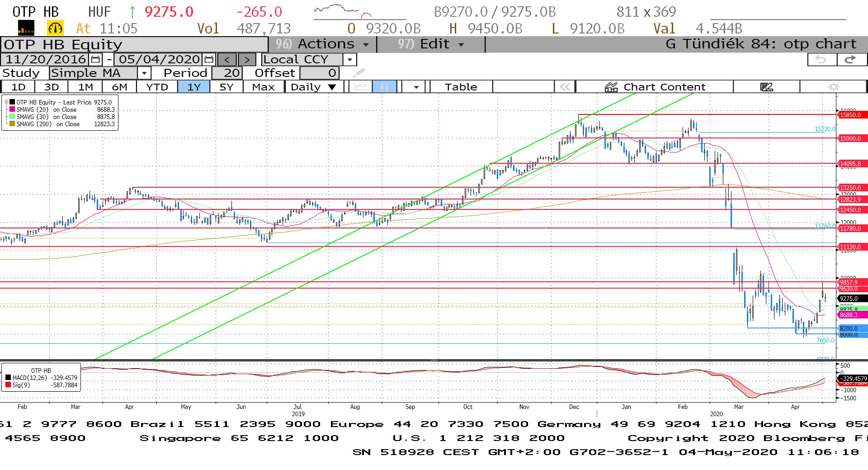Expand the Local CCY currency dropdown
This screenshot has width=868, height=470.
click(349, 59)
